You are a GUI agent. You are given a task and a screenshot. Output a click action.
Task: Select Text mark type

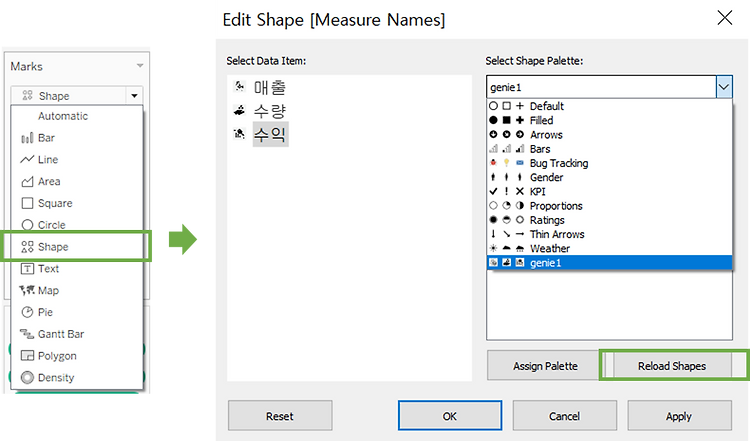[x=77, y=269]
